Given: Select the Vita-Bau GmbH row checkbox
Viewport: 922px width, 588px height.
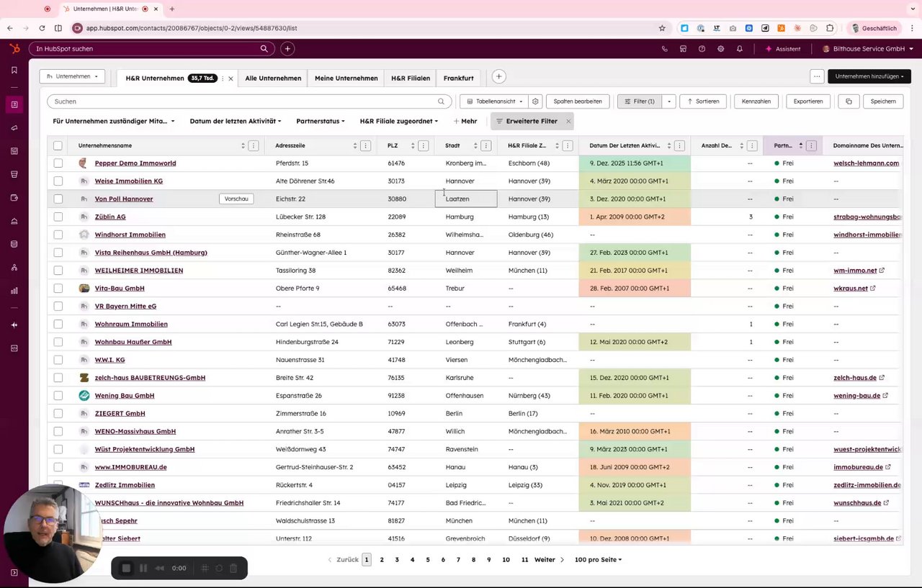Looking at the screenshot, I should 58,288.
